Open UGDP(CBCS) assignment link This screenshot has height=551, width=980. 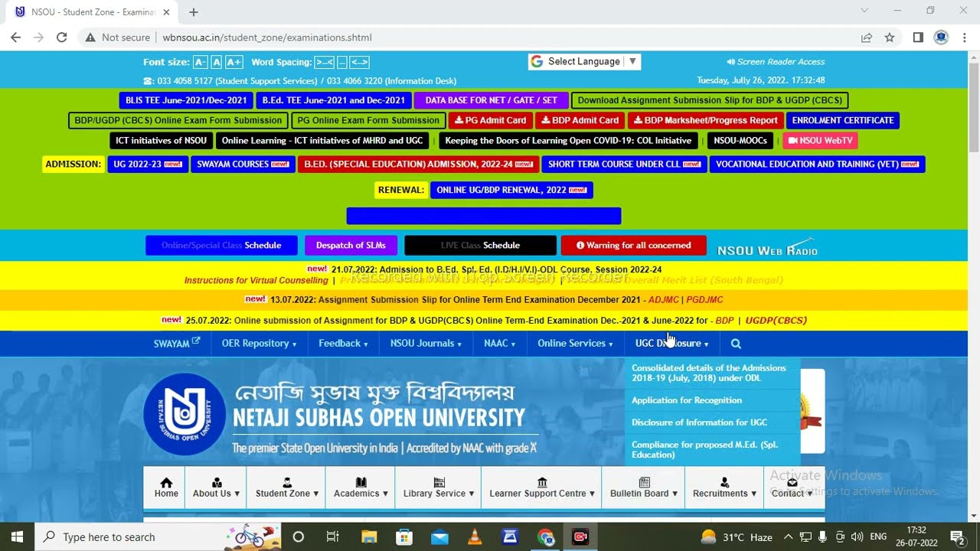coord(776,321)
